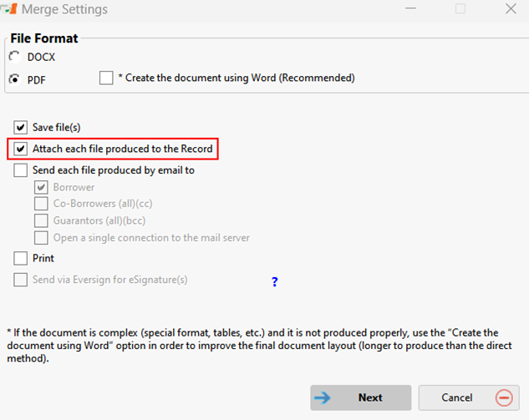Toggle Attach each file produced to the Record

coord(21,149)
